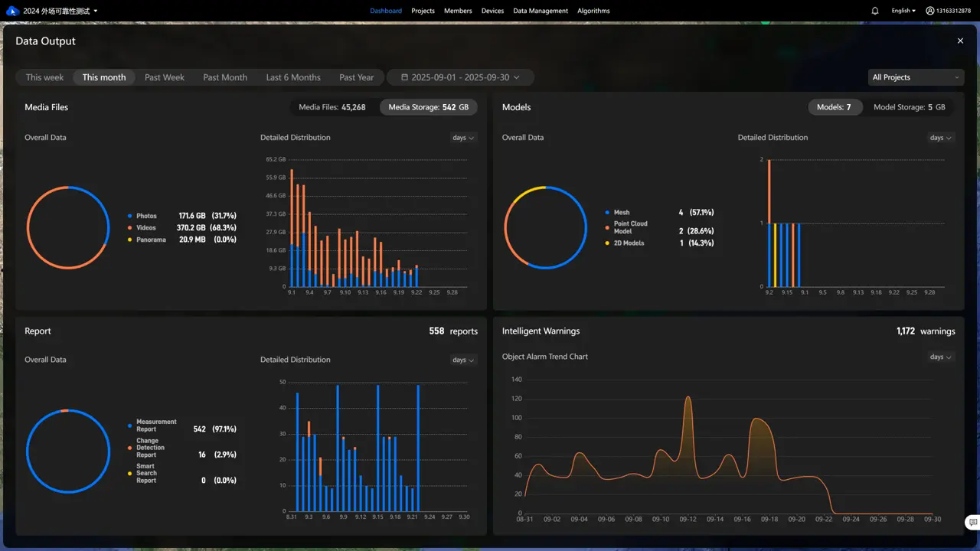Select the Past Month time filter
This screenshot has width=980, height=551.
click(225, 77)
